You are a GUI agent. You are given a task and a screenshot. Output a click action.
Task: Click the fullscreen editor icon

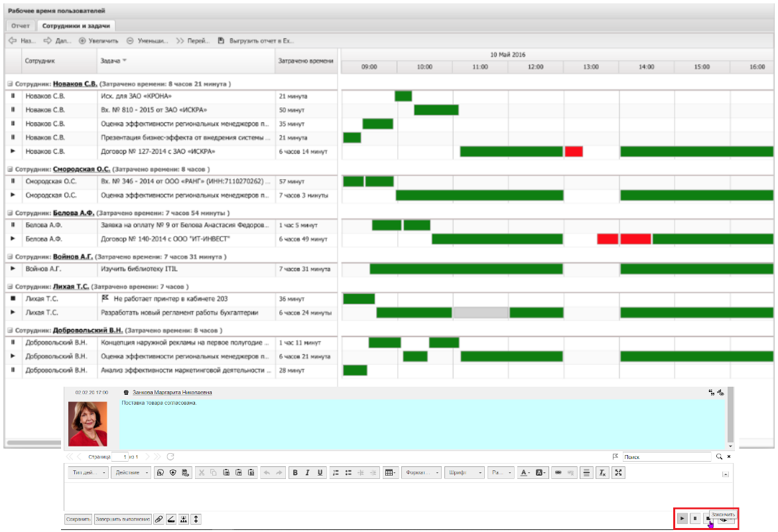click(x=618, y=473)
